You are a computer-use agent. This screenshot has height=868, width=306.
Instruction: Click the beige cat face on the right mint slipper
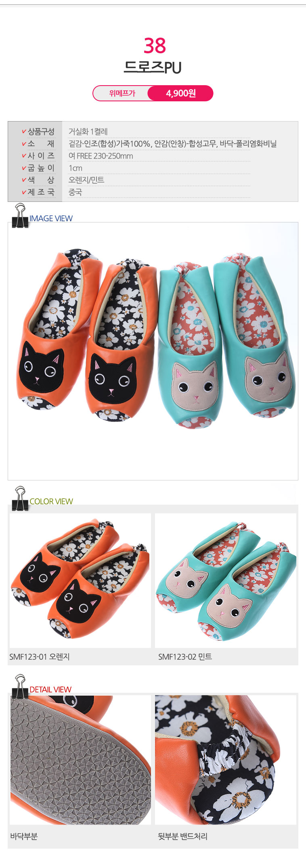pyautogui.click(x=268, y=378)
